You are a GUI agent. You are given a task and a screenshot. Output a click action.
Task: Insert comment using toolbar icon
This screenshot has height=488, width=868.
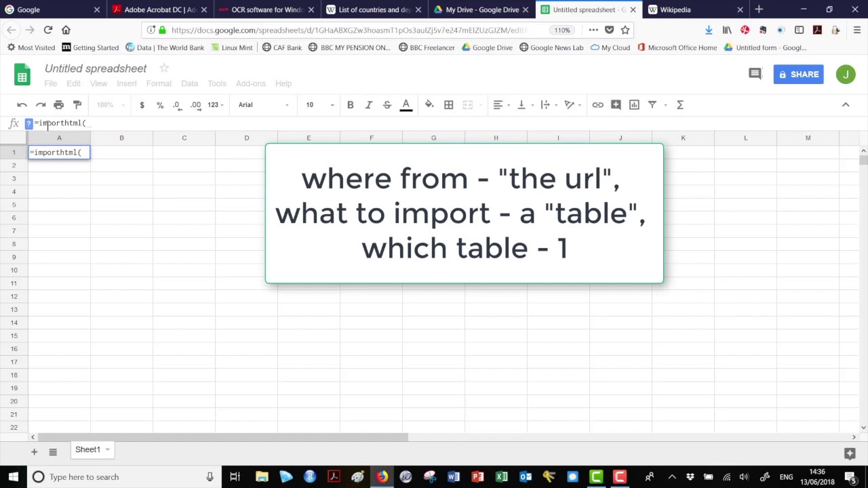point(616,104)
